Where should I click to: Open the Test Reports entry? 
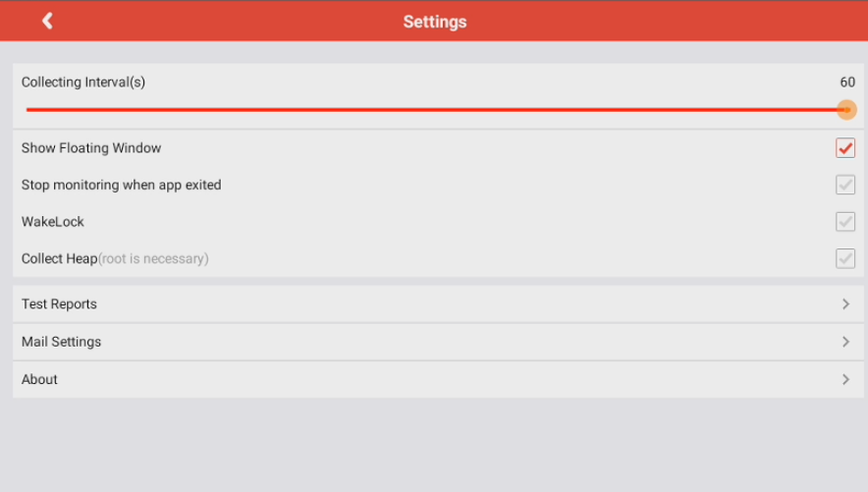pos(438,303)
